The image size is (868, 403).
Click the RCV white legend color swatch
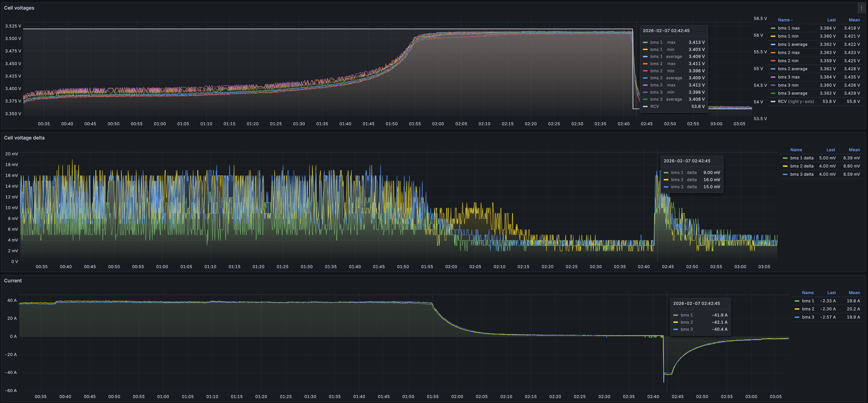point(773,102)
